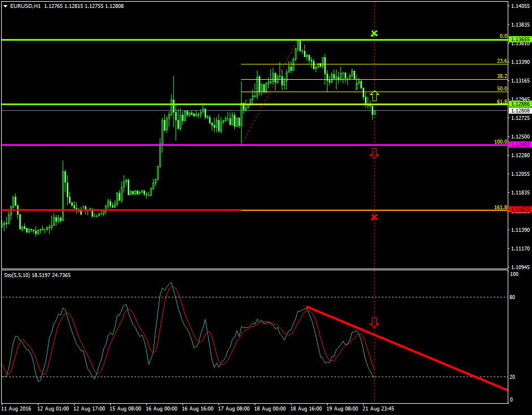Select the 1.12886 green price label
This screenshot has height=415, width=532.
[x=519, y=104]
